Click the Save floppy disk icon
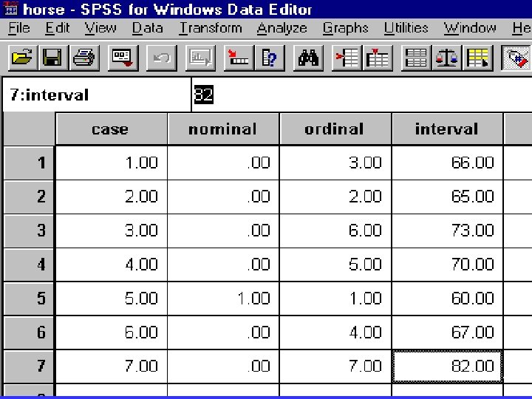Image resolution: width=532 pixels, height=399 pixels. click(x=53, y=58)
